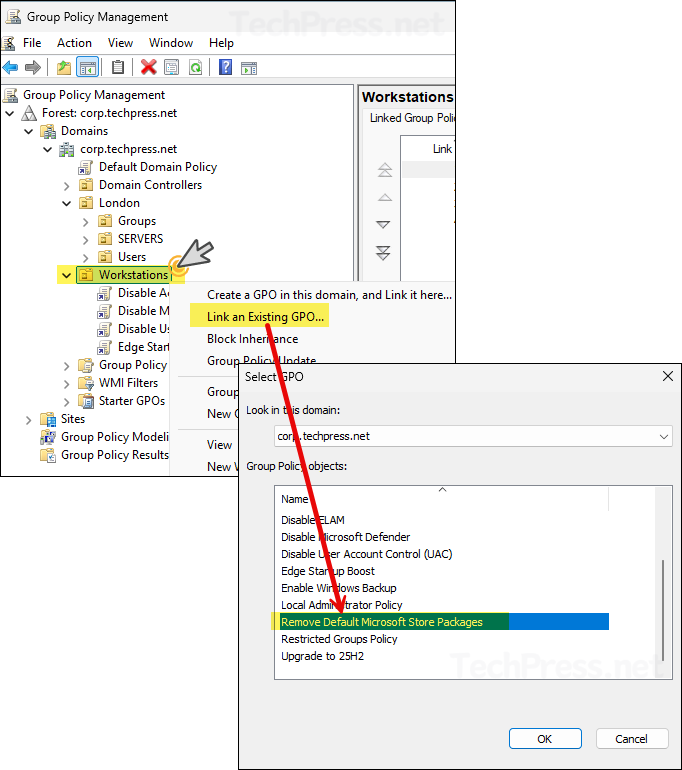Expand the WMI Filters node chevron
682x770 pixels.
pos(67,384)
